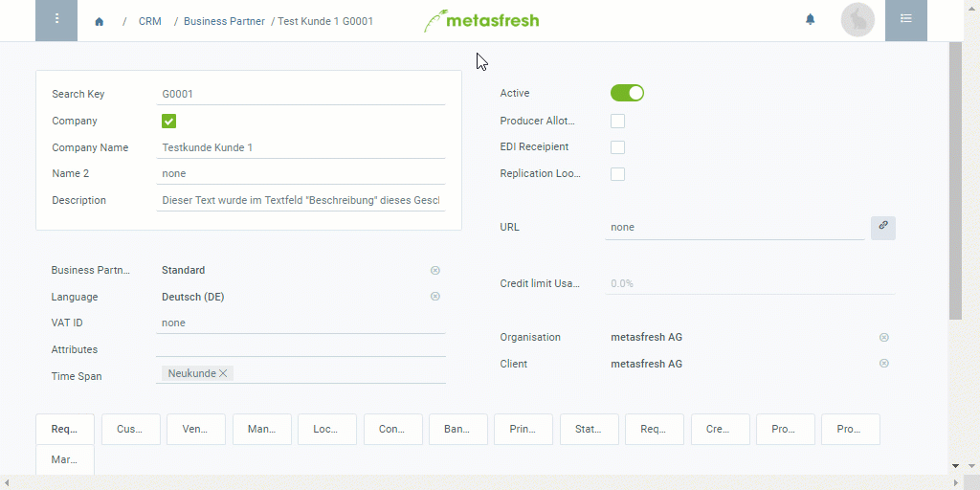This screenshot has width=980, height=490.
Task: Click the metasfresh logo
Action: pyautogui.click(x=481, y=21)
